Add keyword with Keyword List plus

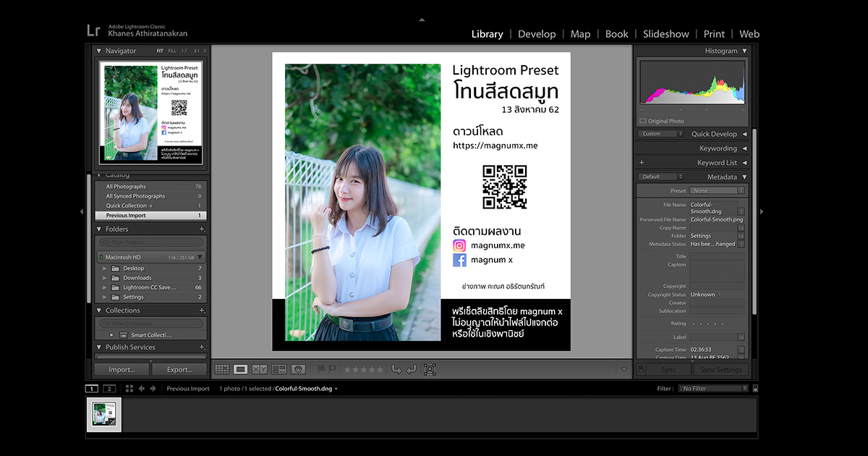tap(642, 163)
